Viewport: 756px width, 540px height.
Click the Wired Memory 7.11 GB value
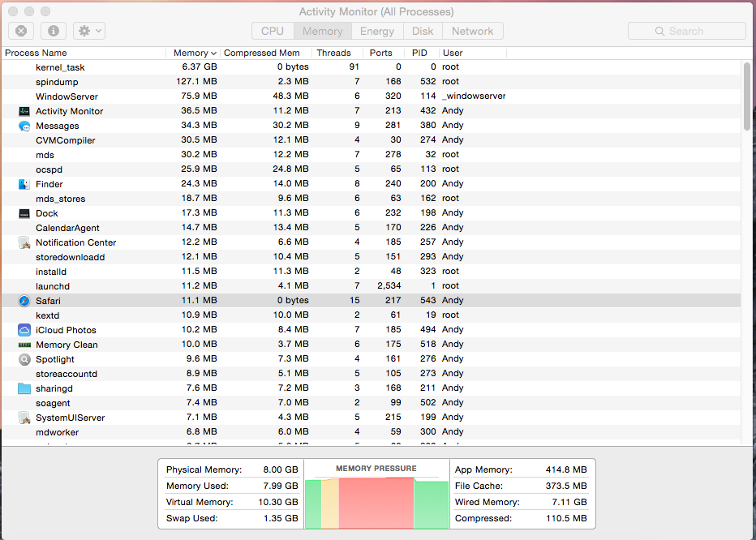click(x=569, y=502)
